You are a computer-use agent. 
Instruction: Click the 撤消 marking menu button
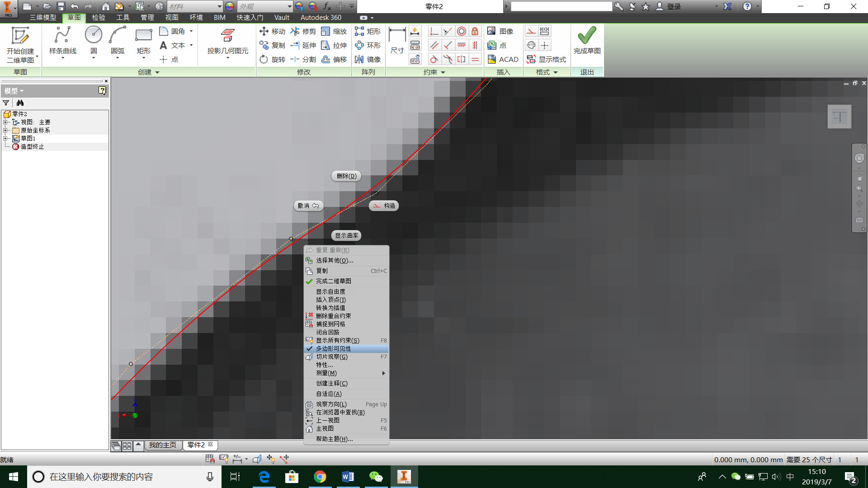[x=308, y=206]
